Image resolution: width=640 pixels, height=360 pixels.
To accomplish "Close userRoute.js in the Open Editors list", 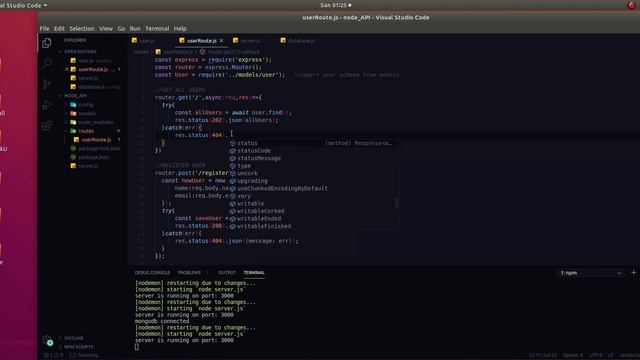I will (x=67, y=69).
